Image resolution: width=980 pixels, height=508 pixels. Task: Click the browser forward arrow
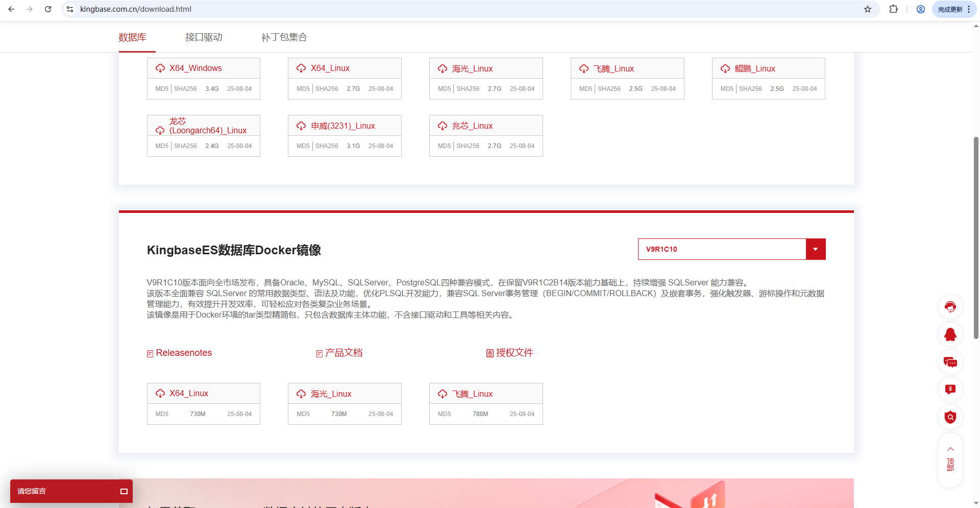[30, 9]
